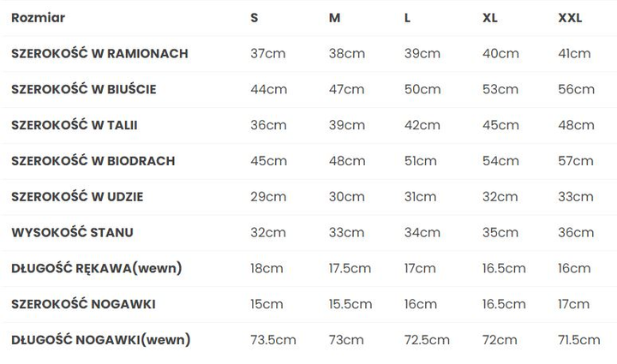This screenshot has width=617, height=364.
Task: Select the XXL size column header
Action: pos(570,18)
